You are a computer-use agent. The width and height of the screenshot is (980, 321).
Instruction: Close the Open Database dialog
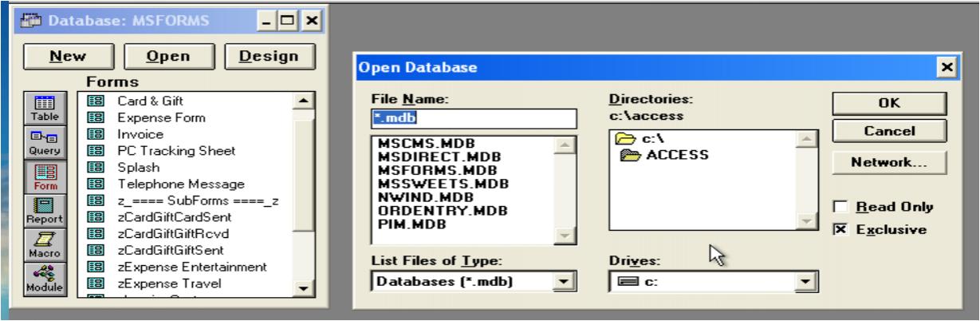coord(947,69)
